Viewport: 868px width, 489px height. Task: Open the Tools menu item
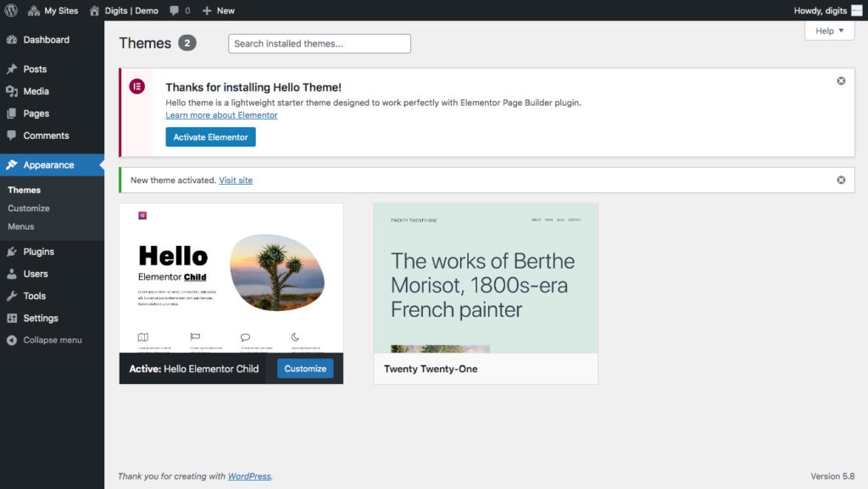tap(52, 296)
